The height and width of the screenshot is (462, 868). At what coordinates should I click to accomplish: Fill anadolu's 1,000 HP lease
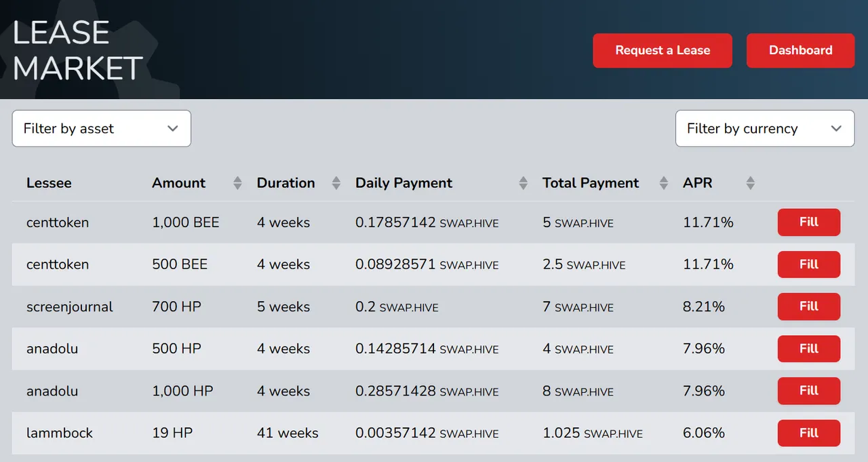pyautogui.click(x=809, y=390)
